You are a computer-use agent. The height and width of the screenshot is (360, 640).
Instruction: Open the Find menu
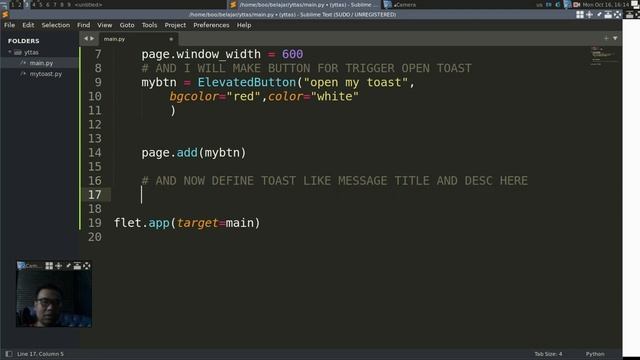[x=83, y=25]
